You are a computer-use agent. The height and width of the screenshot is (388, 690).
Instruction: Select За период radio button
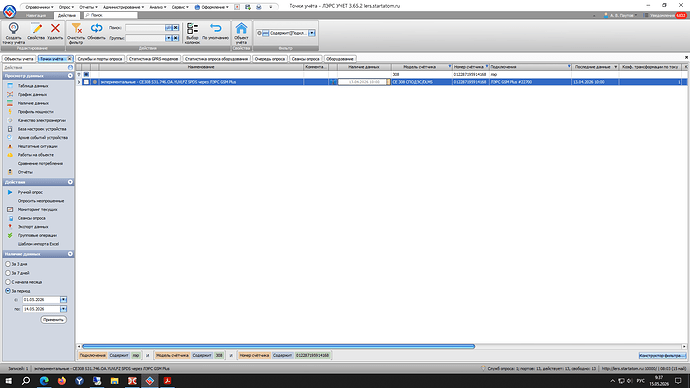[8, 291]
